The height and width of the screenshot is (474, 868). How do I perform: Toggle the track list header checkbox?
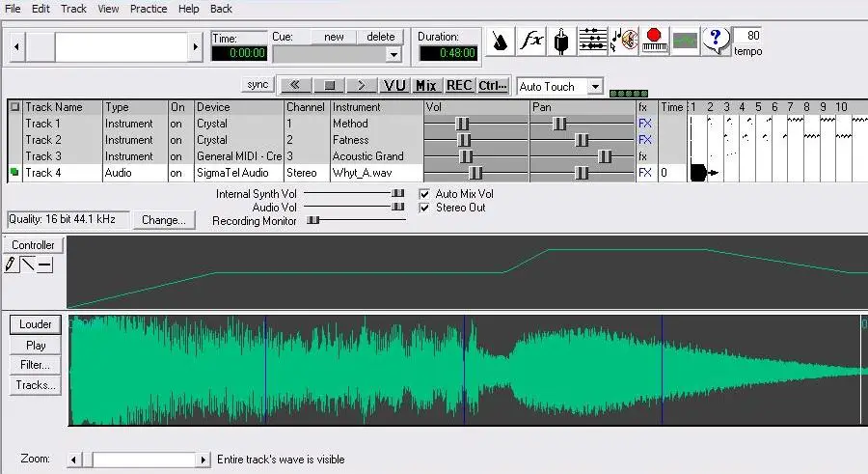pyautogui.click(x=14, y=107)
